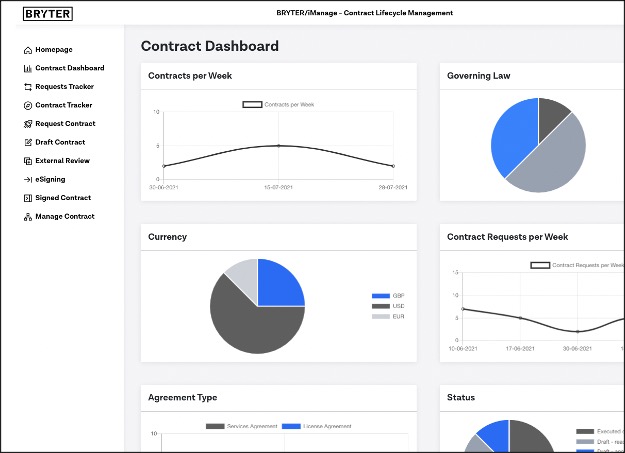The height and width of the screenshot is (453, 625).
Task: Toggle USD dark gray legend swatch
Action: 381,306
